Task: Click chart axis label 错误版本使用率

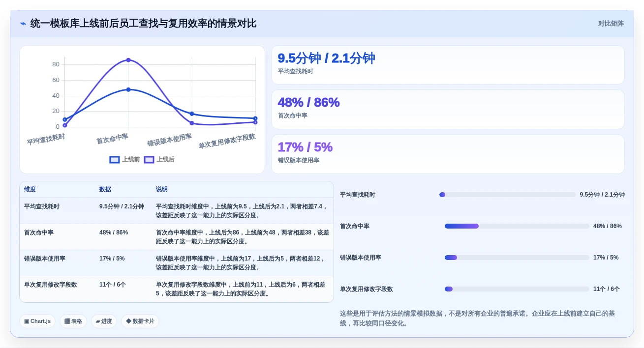Action: 169,140
